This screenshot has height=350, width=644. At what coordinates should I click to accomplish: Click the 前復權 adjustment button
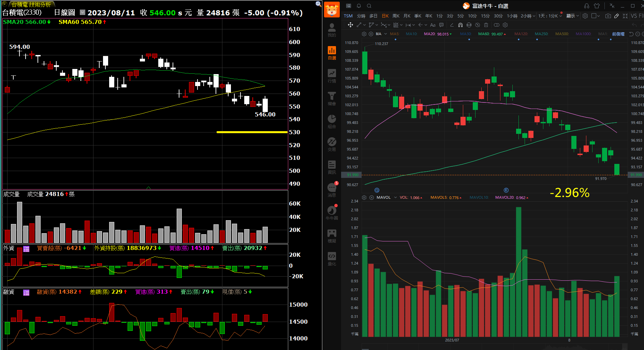[618, 34]
